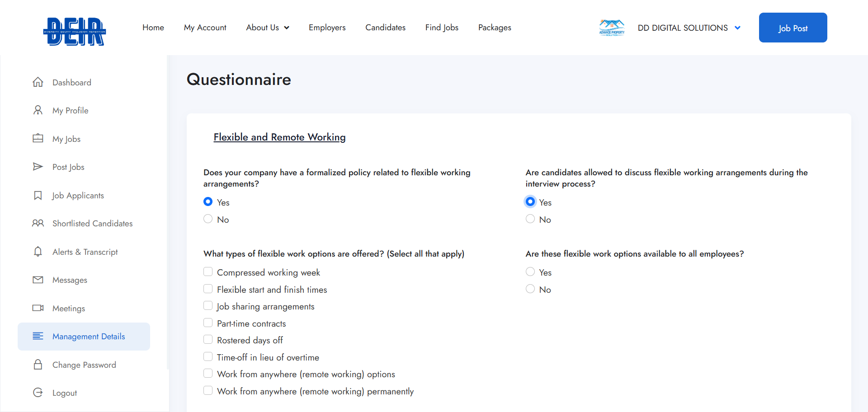Image resolution: width=868 pixels, height=412 pixels.
Task: Click the Meetings video camera icon
Action: pyautogui.click(x=38, y=308)
